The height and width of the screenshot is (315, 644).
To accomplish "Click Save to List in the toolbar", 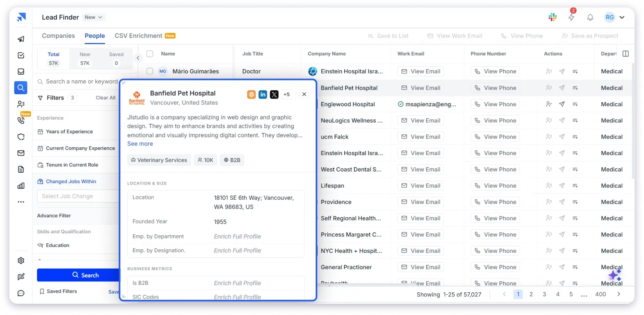I will tap(388, 36).
